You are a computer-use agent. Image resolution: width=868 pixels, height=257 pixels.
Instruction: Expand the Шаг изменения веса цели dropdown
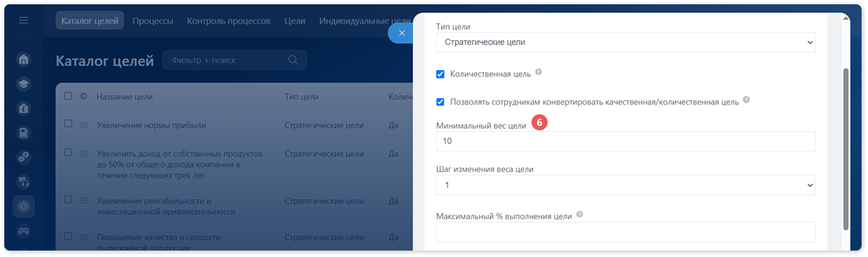click(625, 185)
